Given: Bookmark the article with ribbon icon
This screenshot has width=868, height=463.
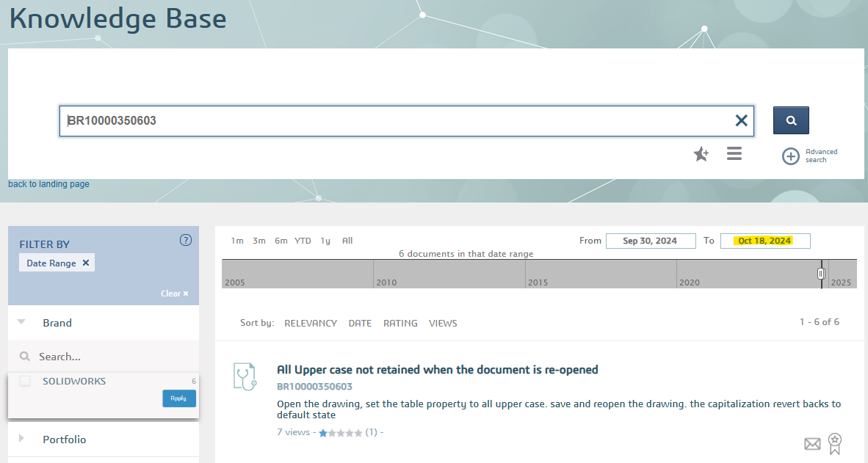Looking at the screenshot, I should click(x=835, y=443).
